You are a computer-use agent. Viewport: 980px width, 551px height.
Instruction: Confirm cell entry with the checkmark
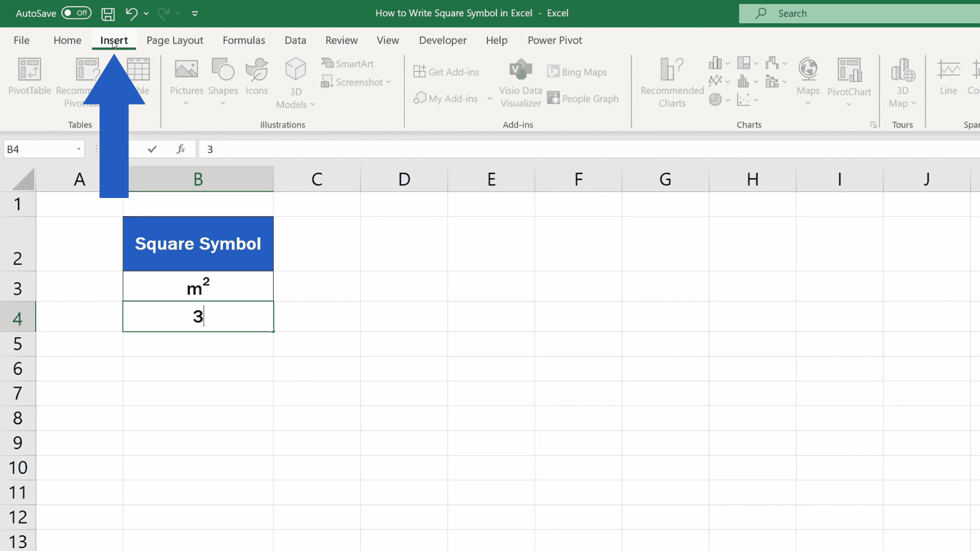tap(153, 148)
